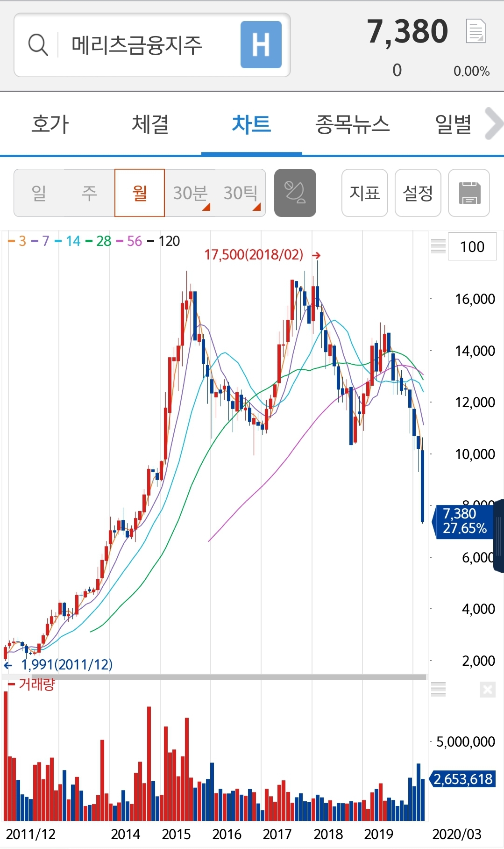Tap the 5,000,000 volume axis label
Screen dimensions: 504x849
point(466,742)
